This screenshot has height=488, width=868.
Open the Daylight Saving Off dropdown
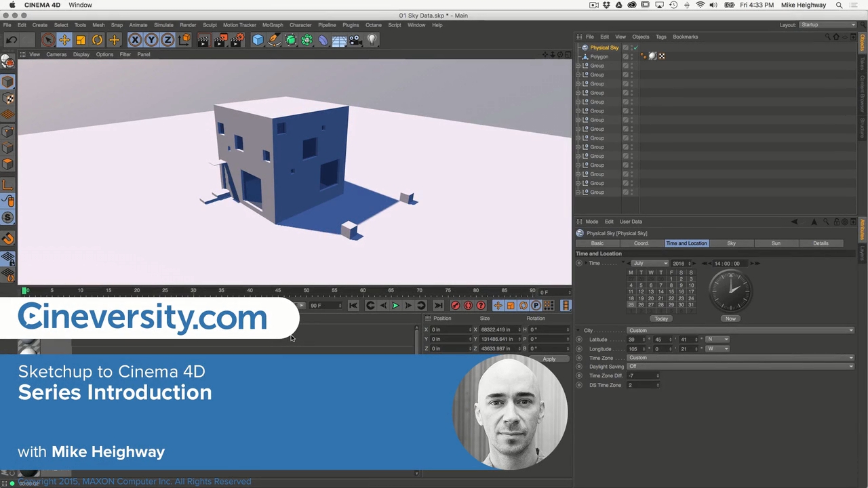741,367
